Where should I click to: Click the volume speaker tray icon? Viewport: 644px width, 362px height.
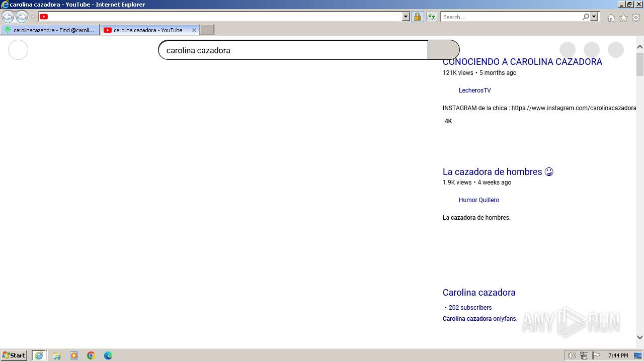(x=572, y=355)
